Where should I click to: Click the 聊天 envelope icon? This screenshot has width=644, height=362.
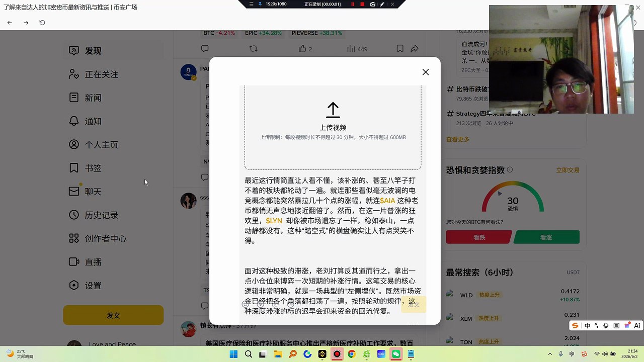[x=74, y=192]
